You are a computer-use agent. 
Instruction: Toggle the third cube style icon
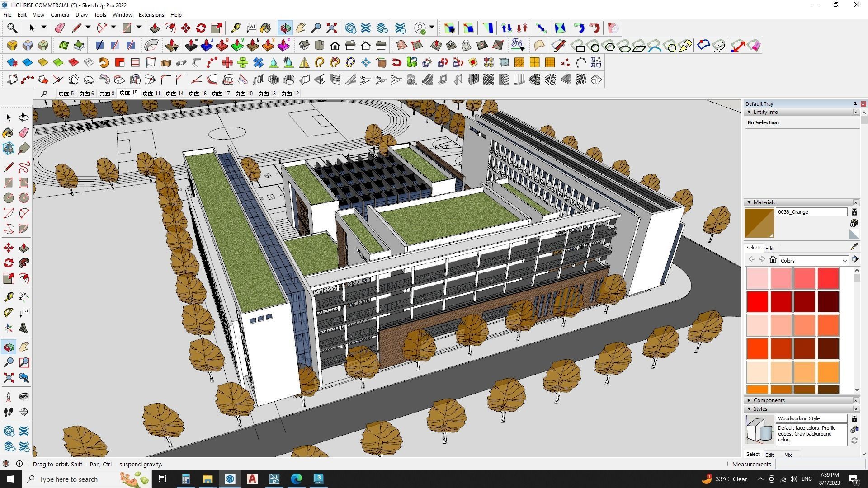tap(43, 45)
